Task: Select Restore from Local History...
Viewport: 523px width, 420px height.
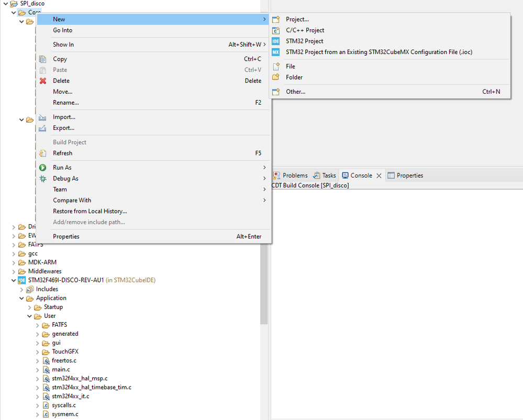Action: (154, 212)
